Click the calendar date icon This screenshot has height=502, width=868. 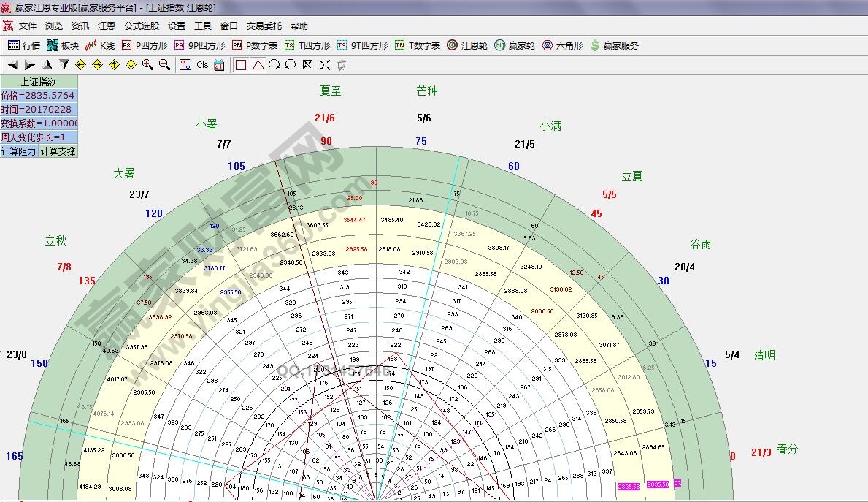(x=219, y=65)
